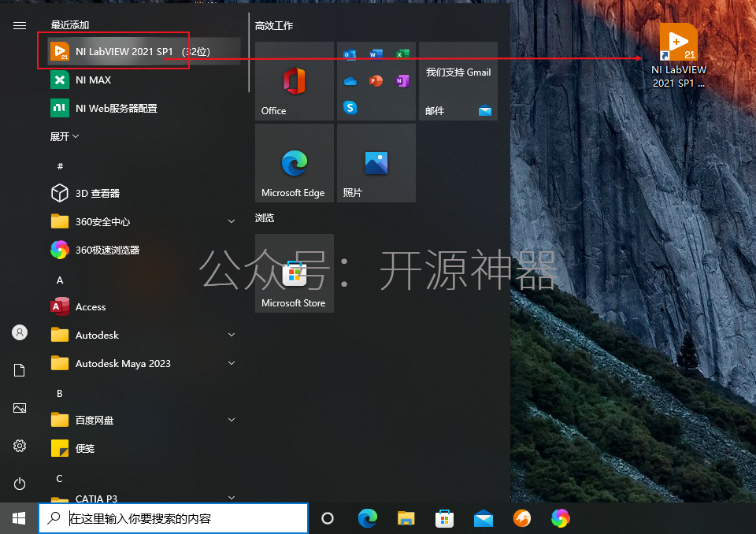
Task: Click the app list scrollbar thumb
Action: pos(249,52)
